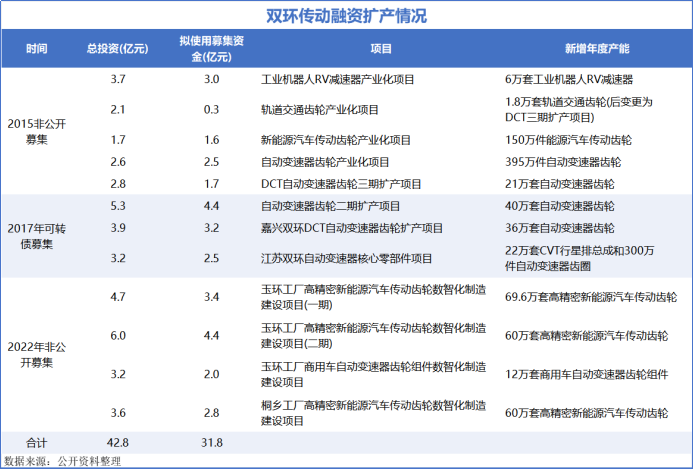Select project 轨道交通齿轮产业化项目
The width and height of the screenshot is (694, 470).
[320, 110]
